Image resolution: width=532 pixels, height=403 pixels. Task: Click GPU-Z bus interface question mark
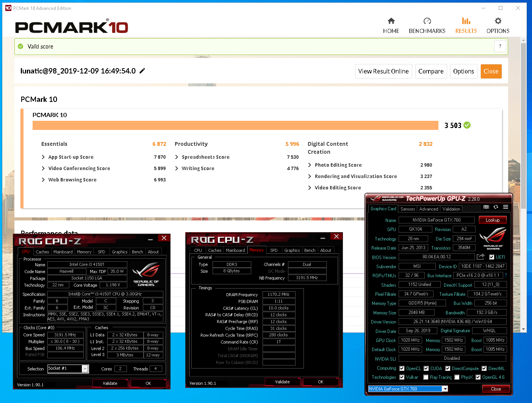point(505,275)
